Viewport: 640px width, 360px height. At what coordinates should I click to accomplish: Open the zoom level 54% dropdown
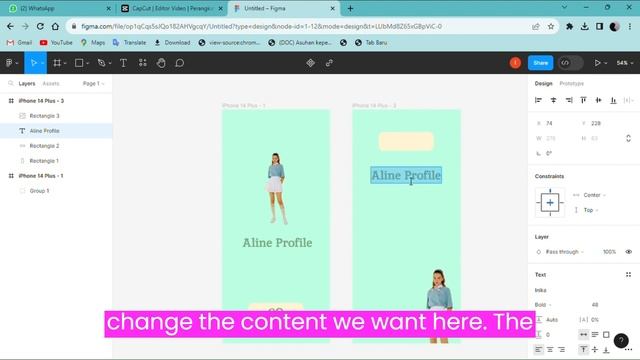pos(625,63)
